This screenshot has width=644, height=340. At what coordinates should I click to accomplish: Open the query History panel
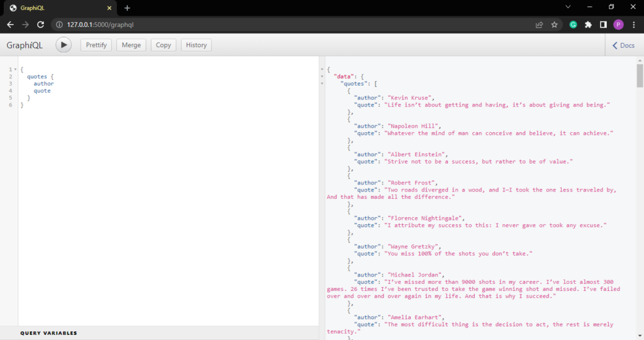(196, 45)
